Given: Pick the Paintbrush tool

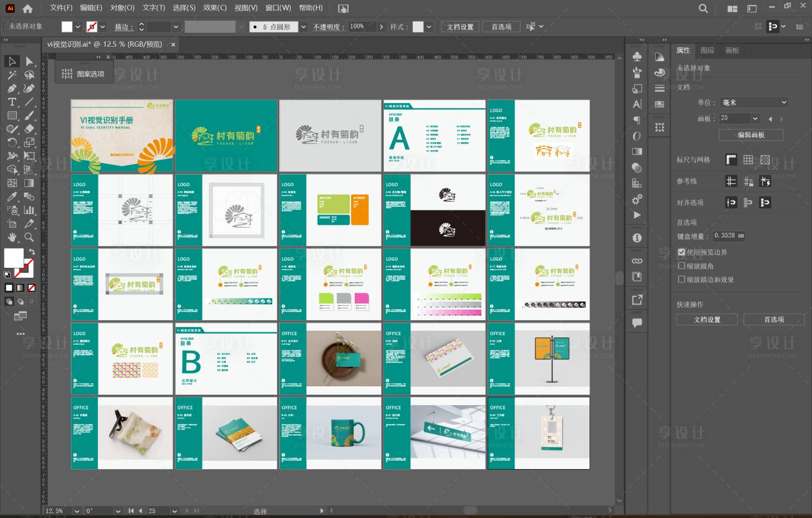Looking at the screenshot, I should (x=29, y=116).
